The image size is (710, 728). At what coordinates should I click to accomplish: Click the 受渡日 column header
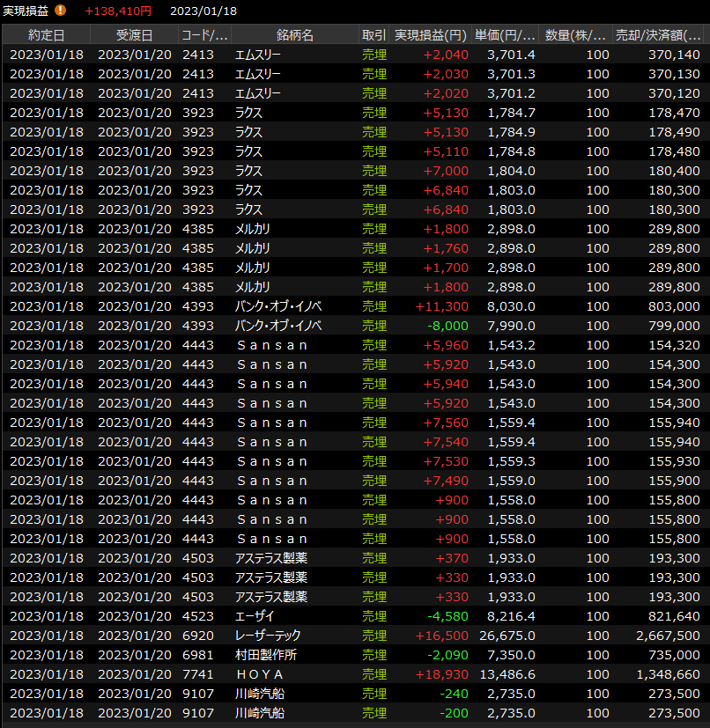134,35
